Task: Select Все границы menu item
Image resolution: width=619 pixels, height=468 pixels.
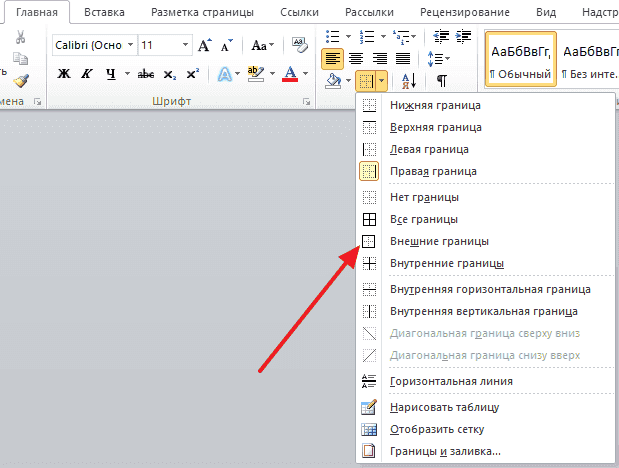Action: coord(424,219)
